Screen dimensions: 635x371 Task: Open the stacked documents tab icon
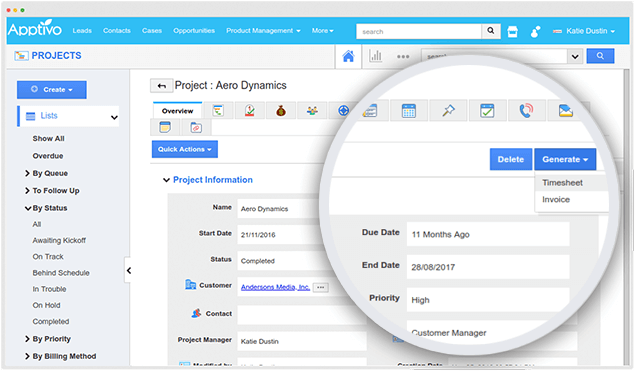point(371,110)
